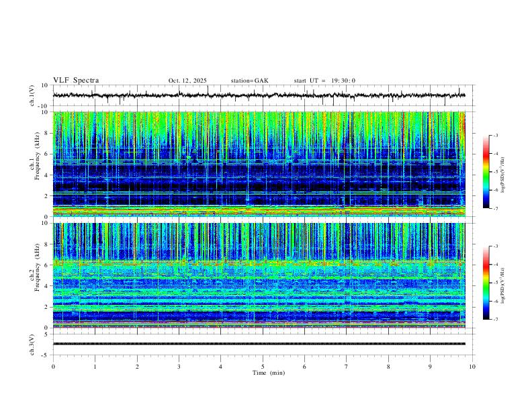Click the "1" tick on the time axis
Image resolution: width=532 pixels, height=411 pixels.
click(95, 367)
